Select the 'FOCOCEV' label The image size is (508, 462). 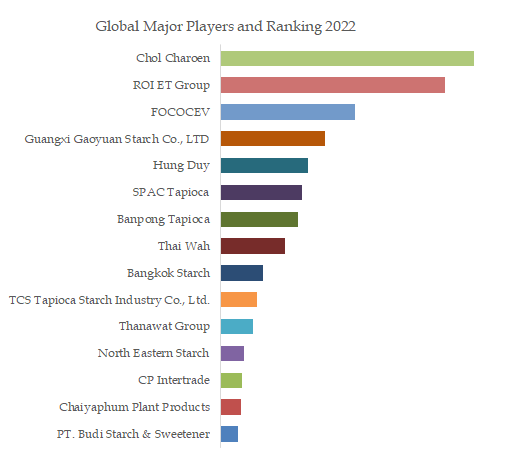pos(180,112)
